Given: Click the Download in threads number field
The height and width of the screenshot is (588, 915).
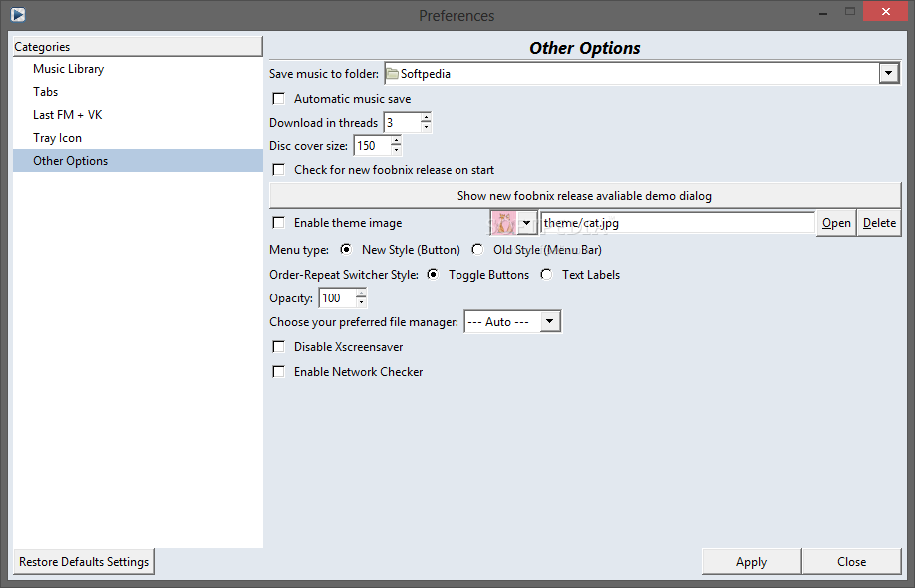Looking at the screenshot, I should coord(402,123).
